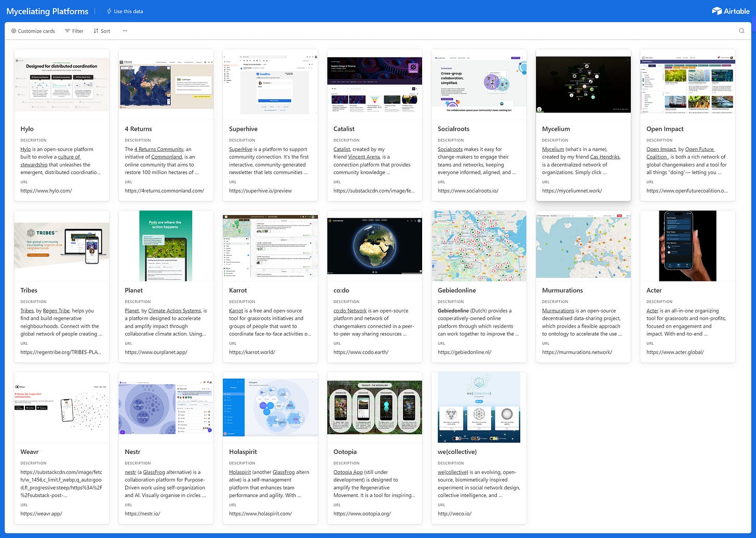Select the Karrot card title

(238, 290)
